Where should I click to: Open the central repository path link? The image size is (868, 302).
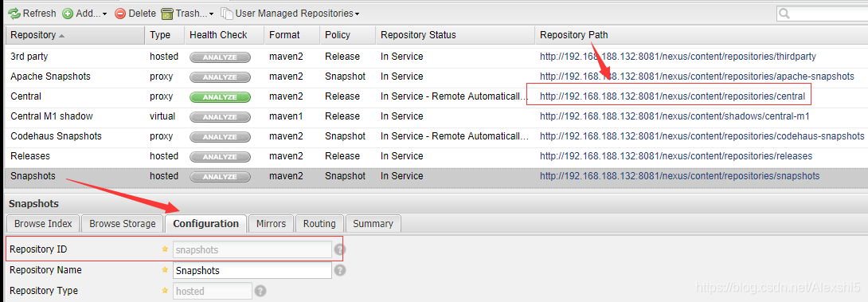point(672,96)
